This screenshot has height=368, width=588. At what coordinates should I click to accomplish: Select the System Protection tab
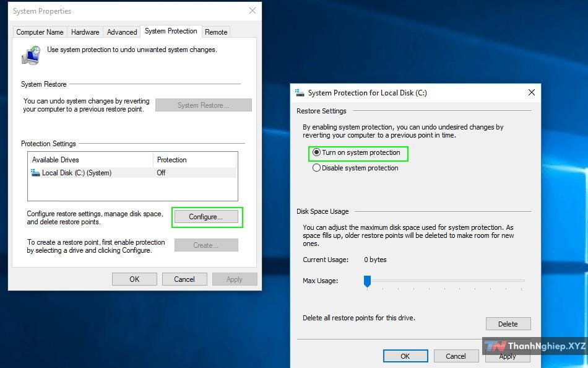[171, 31]
